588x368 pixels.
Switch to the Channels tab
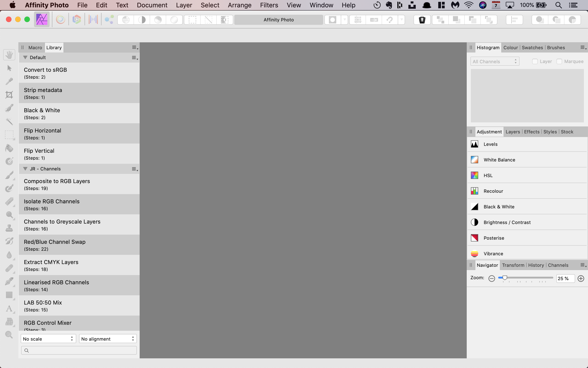[x=558, y=265]
